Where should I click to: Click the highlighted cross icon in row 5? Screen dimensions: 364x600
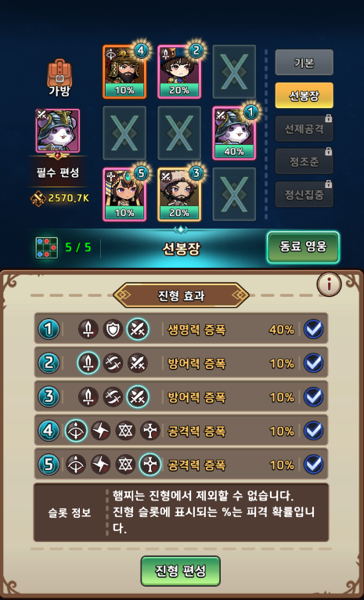click(150, 464)
